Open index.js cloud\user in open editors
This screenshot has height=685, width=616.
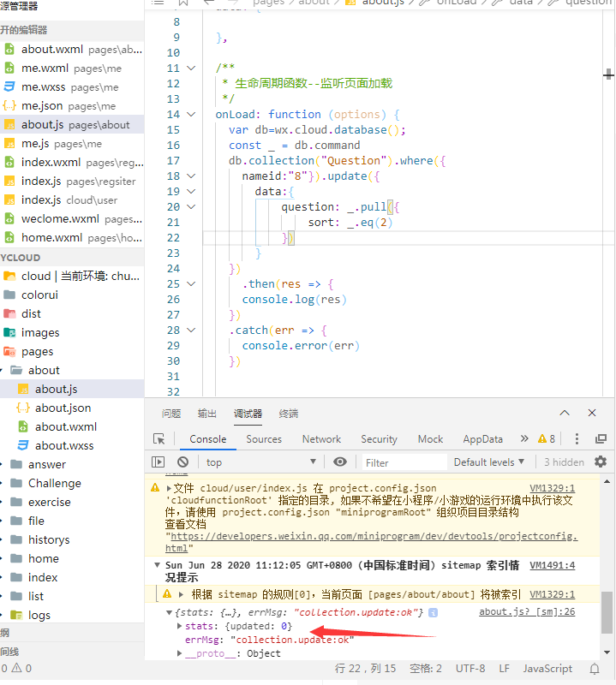tap(72, 200)
